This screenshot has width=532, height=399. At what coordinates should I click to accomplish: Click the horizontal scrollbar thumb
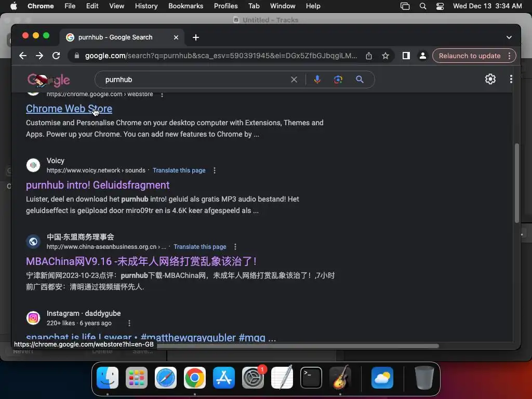tap(298, 346)
